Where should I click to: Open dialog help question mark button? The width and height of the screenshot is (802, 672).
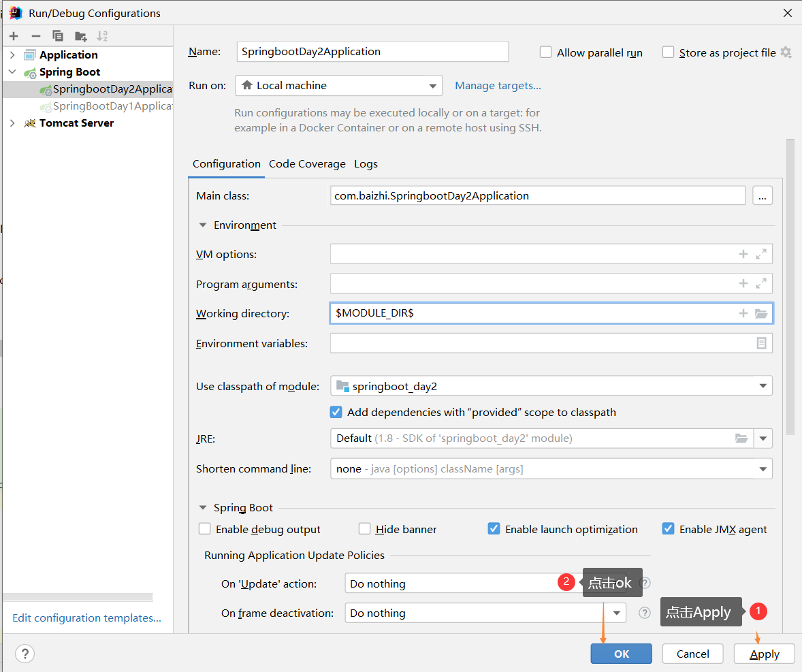[25, 653]
